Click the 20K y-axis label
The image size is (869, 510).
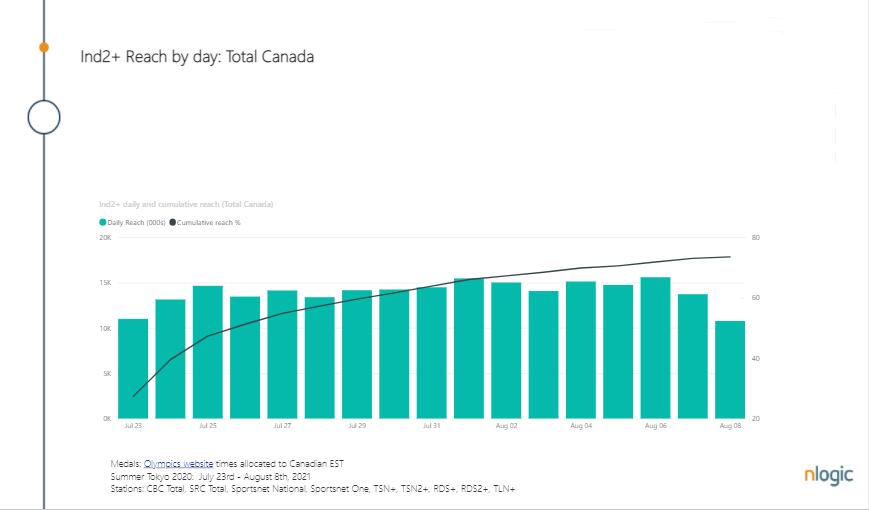[105, 237]
